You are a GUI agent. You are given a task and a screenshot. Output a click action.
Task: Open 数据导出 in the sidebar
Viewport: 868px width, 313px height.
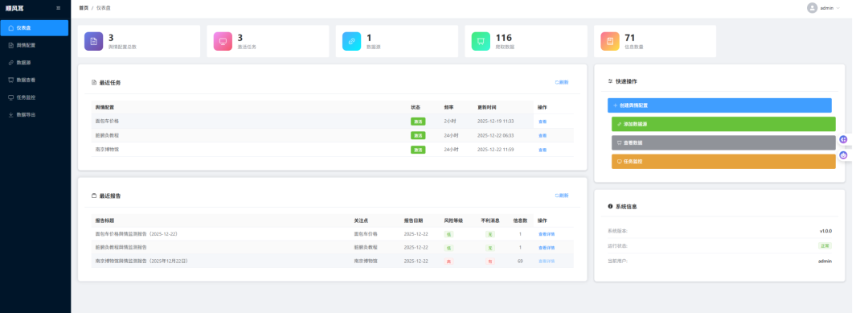(35, 115)
